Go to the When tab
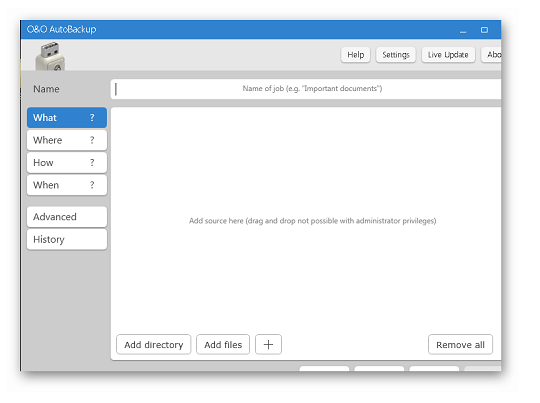 pyautogui.click(x=67, y=185)
